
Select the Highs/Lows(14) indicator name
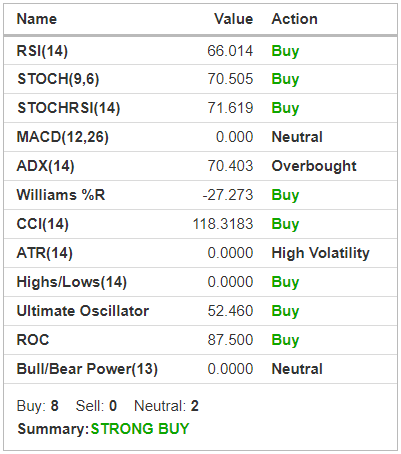coord(72,282)
